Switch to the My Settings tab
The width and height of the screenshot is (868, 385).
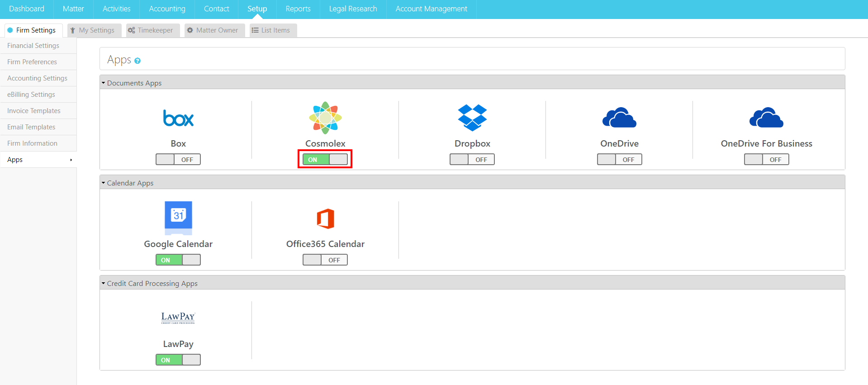(x=94, y=30)
